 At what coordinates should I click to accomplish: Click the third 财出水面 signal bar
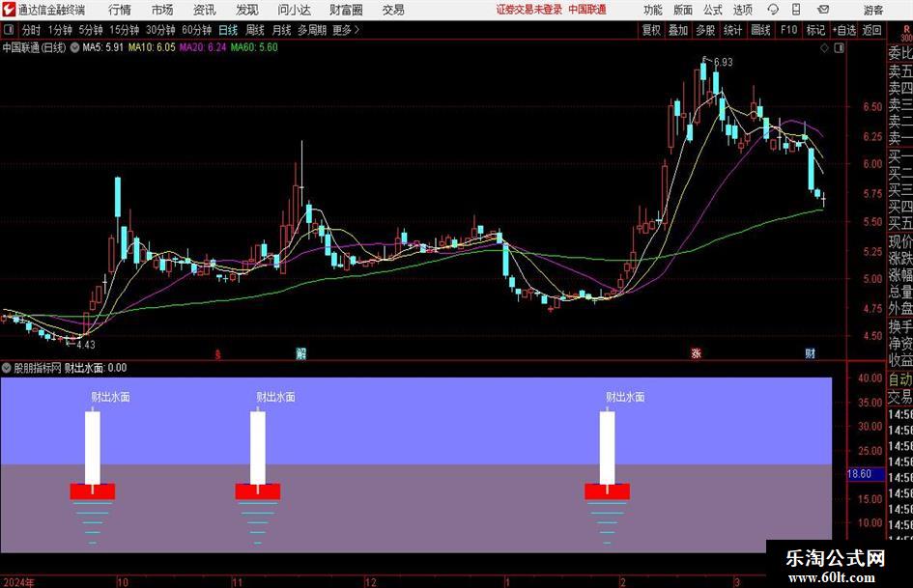click(x=608, y=448)
